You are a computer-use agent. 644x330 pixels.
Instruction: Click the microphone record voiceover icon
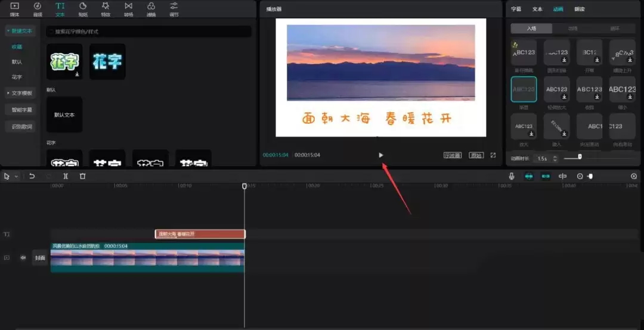click(x=512, y=176)
